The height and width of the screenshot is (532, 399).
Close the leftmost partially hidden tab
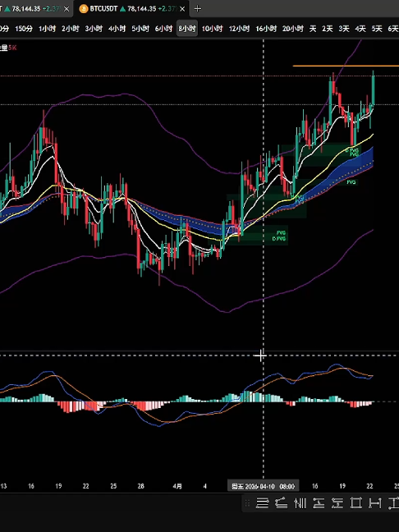coord(66,9)
